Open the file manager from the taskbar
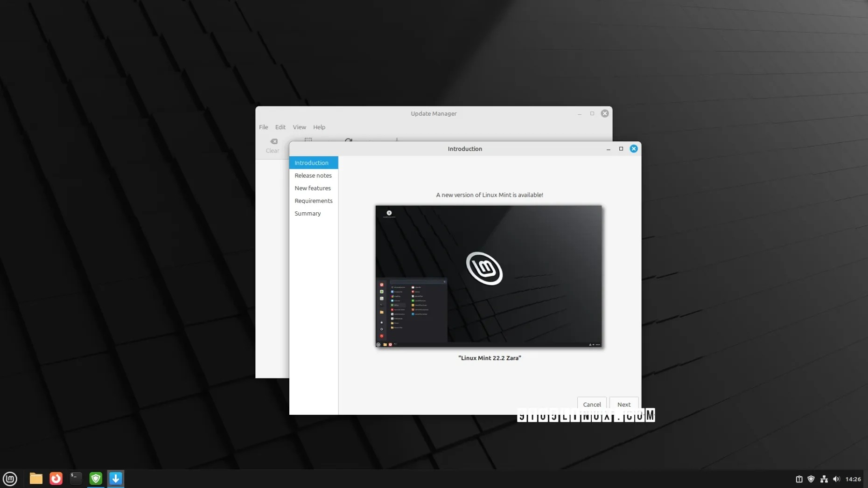The image size is (868, 488). 35,479
